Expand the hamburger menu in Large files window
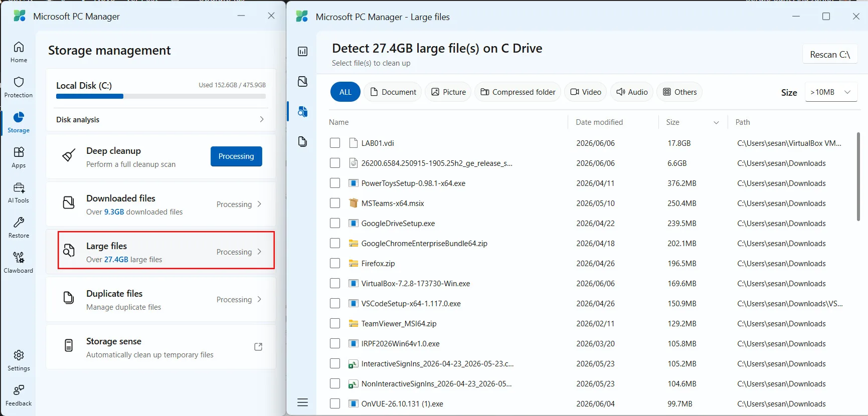 tap(302, 402)
